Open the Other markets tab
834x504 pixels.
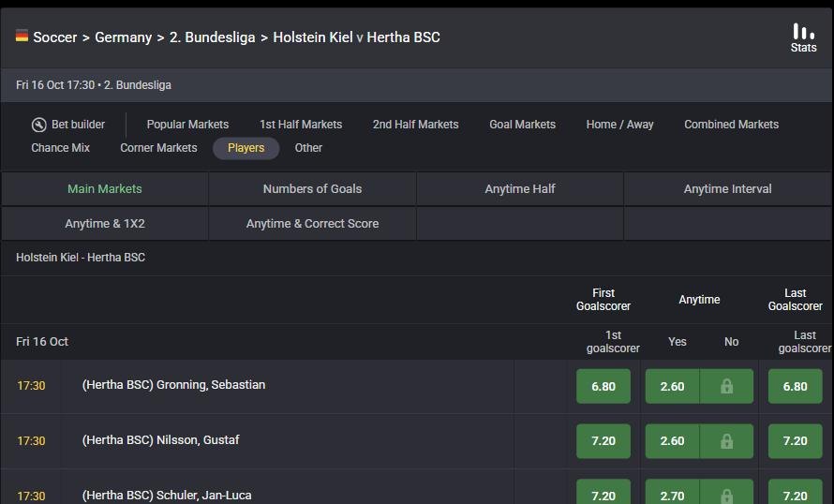308,148
